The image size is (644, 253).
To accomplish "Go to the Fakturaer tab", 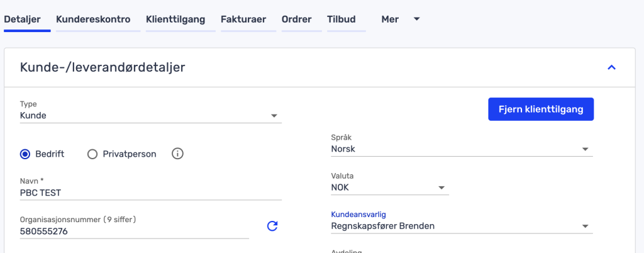I will (243, 20).
